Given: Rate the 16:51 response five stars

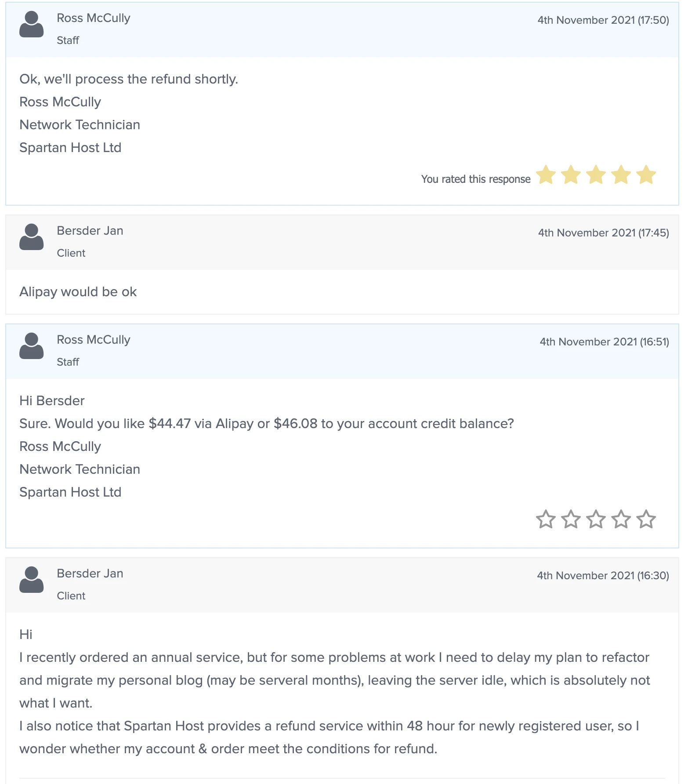Looking at the screenshot, I should pyautogui.click(x=647, y=519).
